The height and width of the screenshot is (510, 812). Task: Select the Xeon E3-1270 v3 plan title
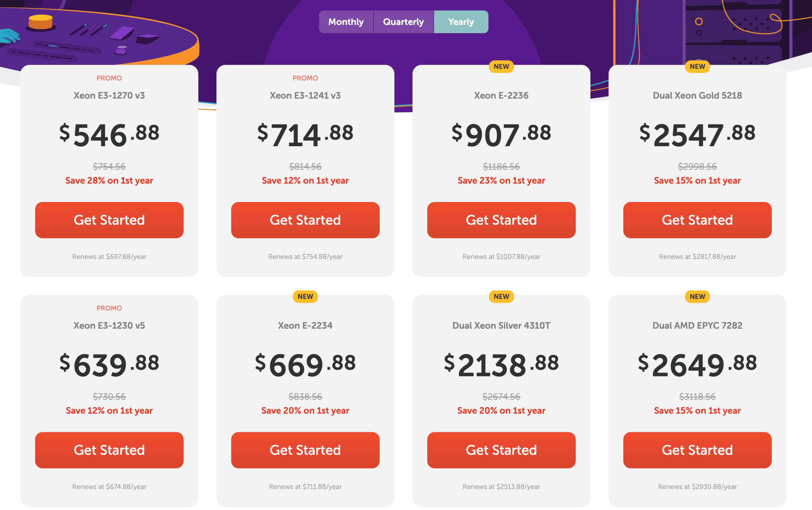click(109, 95)
